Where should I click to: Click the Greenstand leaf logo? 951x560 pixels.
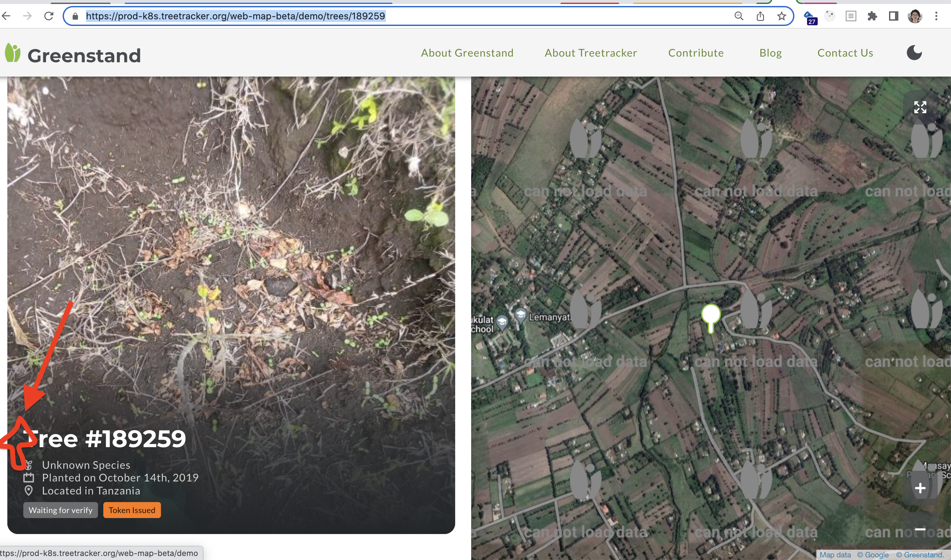click(12, 53)
